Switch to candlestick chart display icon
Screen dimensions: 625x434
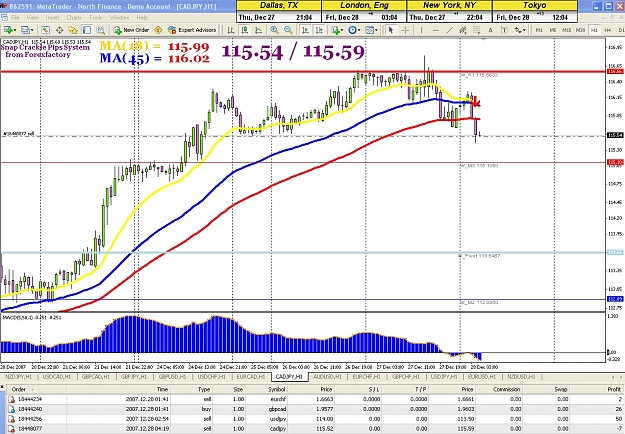pos(244,30)
